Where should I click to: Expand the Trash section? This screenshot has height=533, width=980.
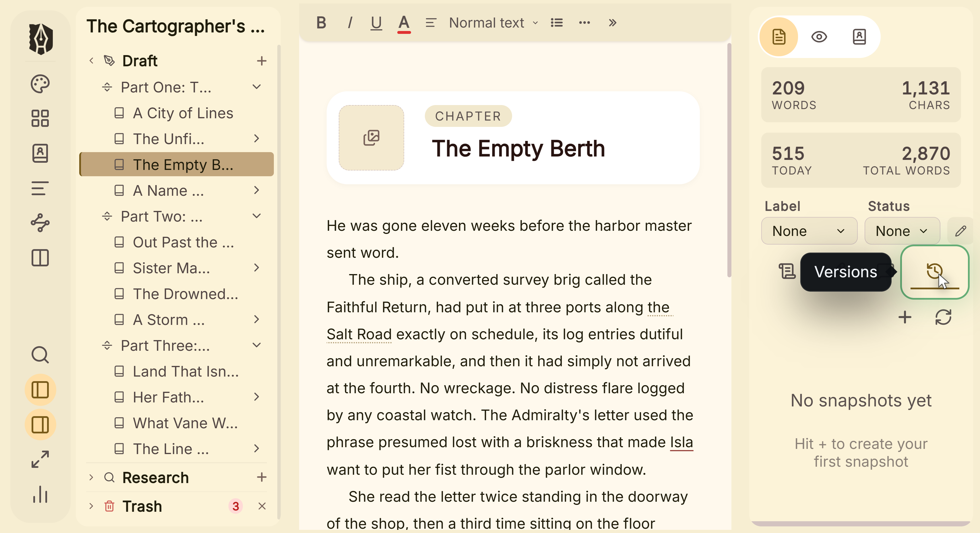[91, 506]
